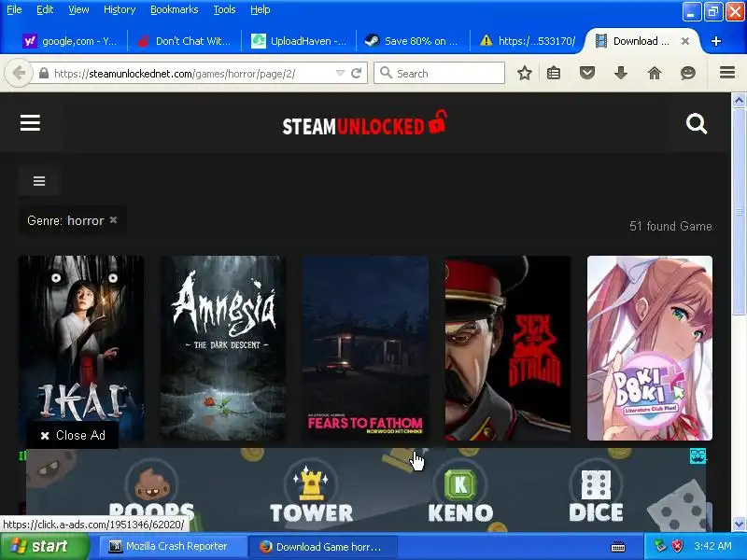Open the Stalin game cover thumbnail

pos(508,347)
